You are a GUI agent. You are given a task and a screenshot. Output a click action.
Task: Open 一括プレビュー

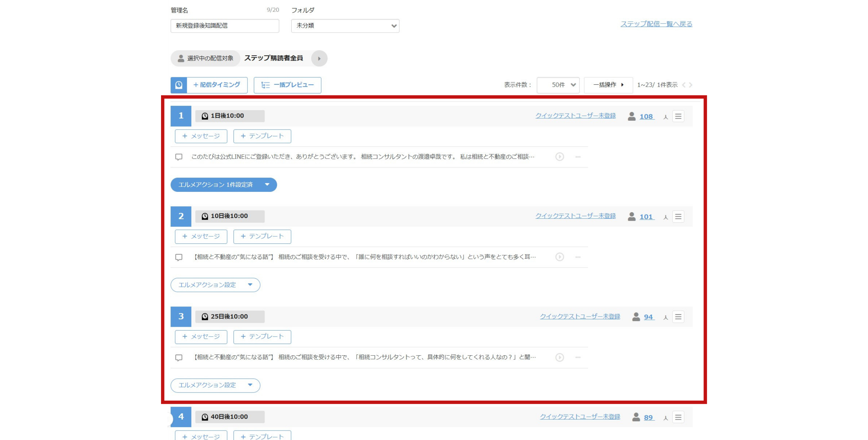pyautogui.click(x=288, y=85)
